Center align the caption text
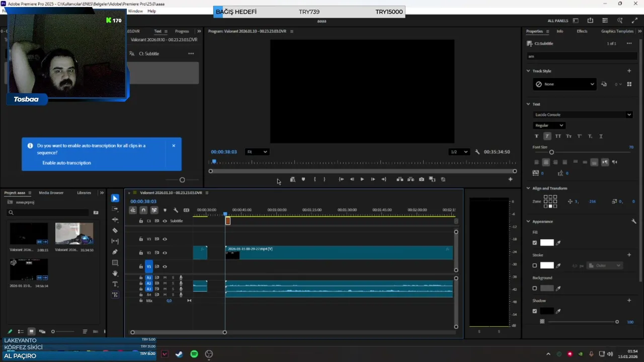 (546, 162)
